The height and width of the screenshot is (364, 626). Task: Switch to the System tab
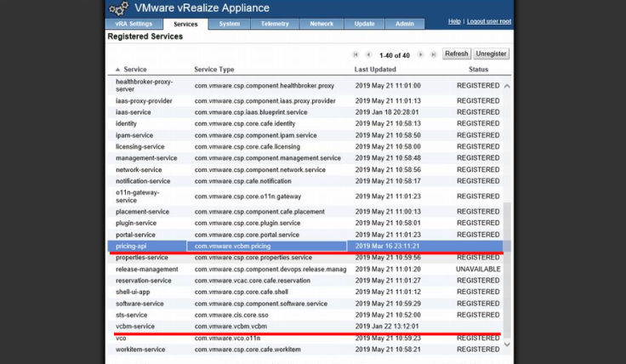click(x=230, y=24)
